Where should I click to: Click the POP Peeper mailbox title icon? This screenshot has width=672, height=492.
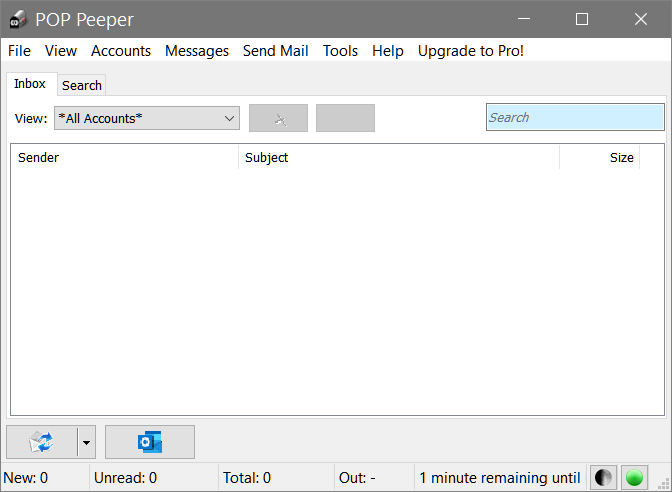[18, 19]
